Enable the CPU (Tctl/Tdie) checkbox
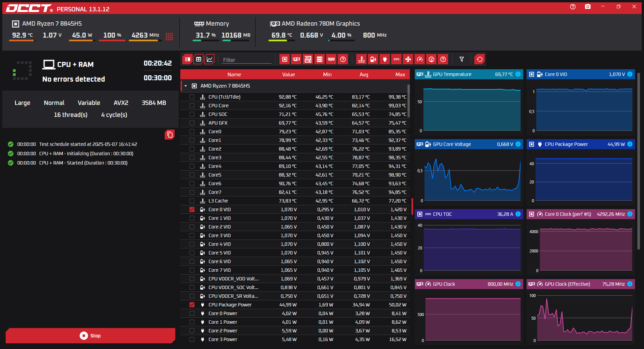 pos(192,97)
